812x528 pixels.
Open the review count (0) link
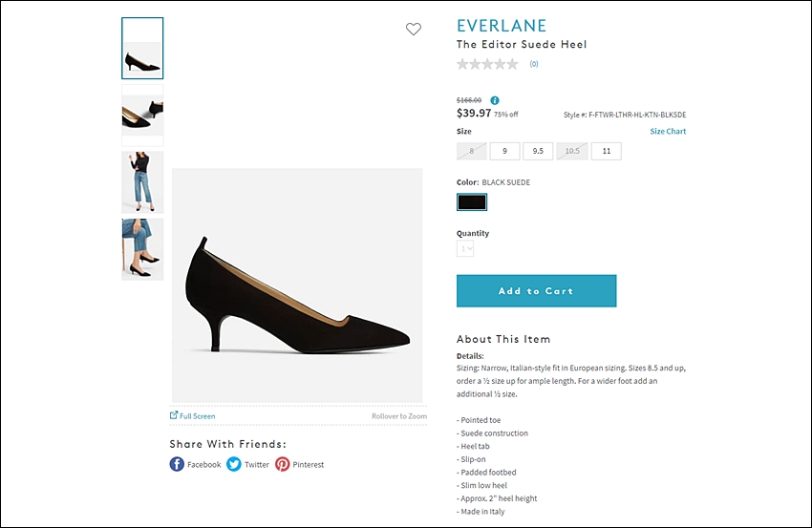[x=534, y=64]
